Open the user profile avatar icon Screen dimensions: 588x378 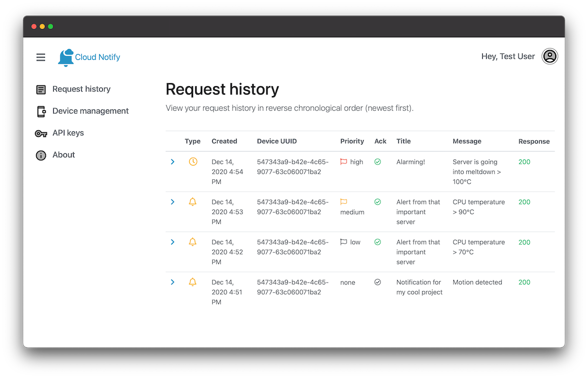pos(550,56)
